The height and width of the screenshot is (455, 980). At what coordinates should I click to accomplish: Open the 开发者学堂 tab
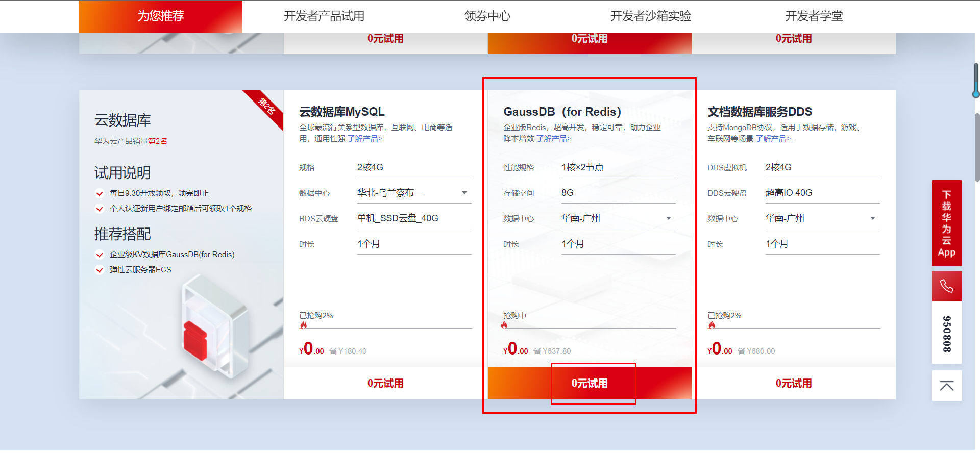(x=814, y=16)
